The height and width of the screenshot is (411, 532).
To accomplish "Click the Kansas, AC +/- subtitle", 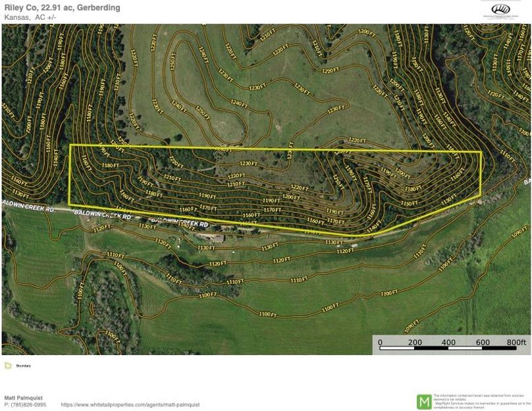I will point(30,16).
